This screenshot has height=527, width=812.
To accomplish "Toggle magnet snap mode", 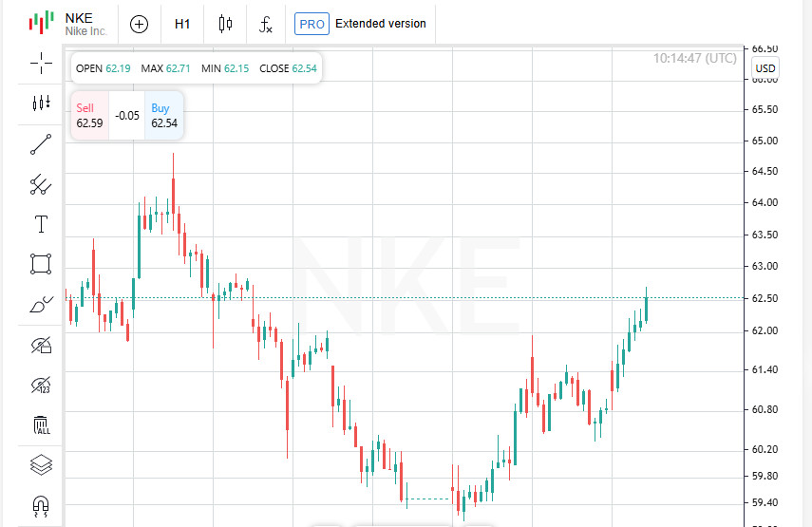I will (x=41, y=504).
